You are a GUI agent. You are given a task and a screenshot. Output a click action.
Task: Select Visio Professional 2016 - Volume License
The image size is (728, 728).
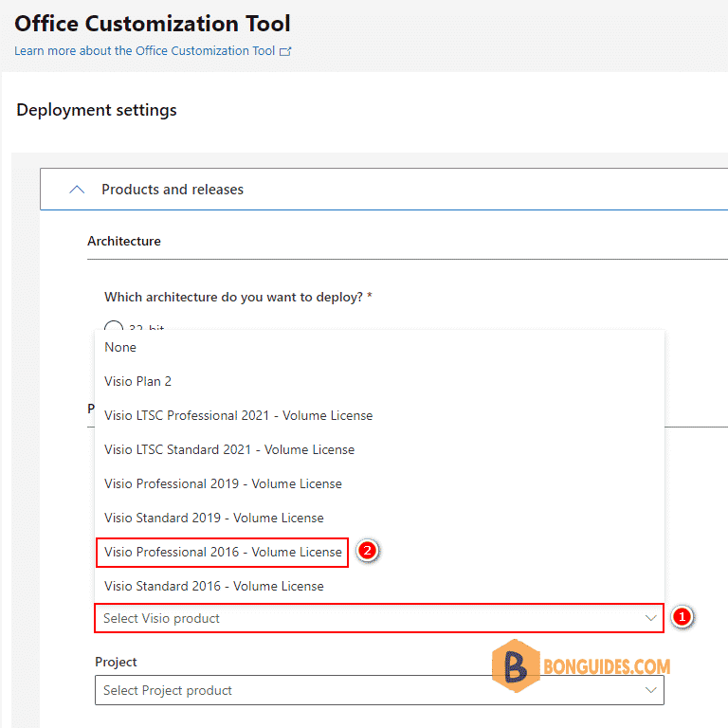click(379, 552)
